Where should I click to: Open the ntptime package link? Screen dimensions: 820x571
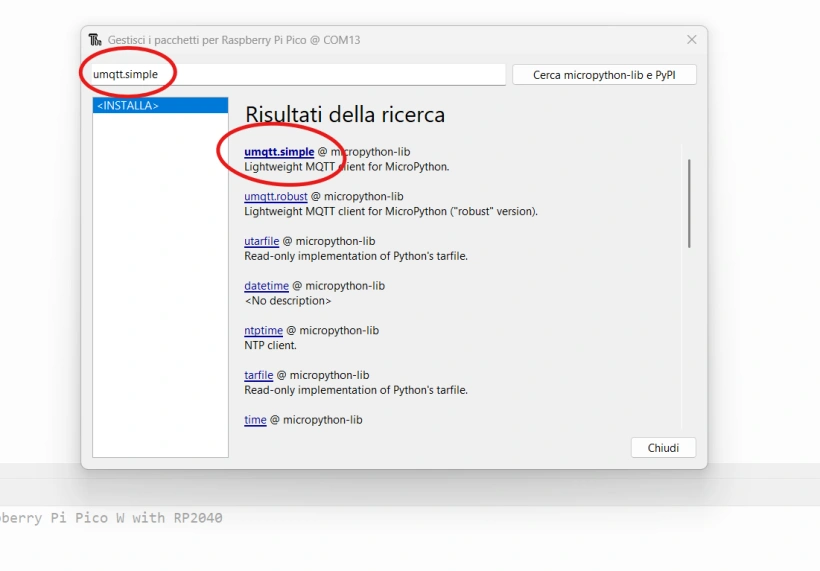263,330
